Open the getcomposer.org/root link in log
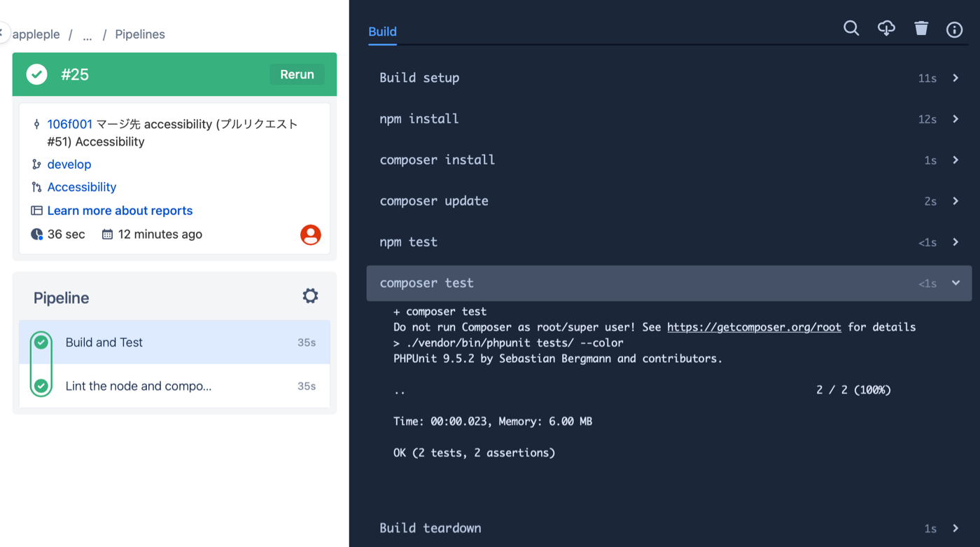The width and height of the screenshot is (980, 547). [754, 327]
